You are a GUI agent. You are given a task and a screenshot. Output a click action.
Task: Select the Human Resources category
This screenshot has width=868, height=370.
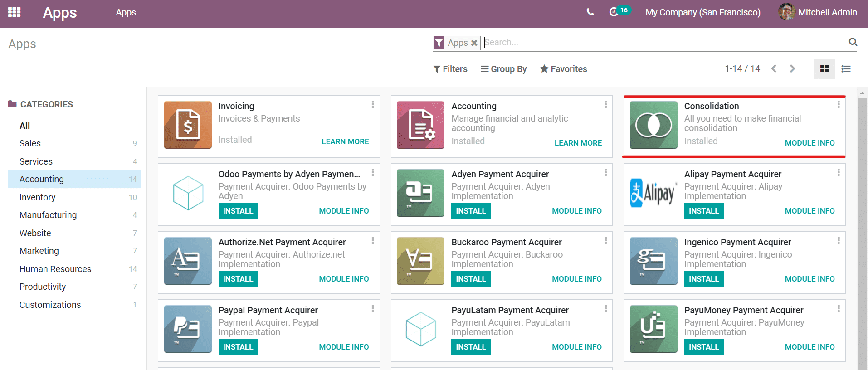[74, 269]
